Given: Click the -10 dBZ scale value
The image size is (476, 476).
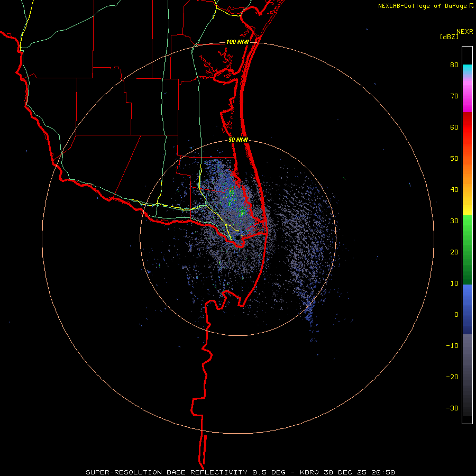Looking at the screenshot, I should pos(452,346).
